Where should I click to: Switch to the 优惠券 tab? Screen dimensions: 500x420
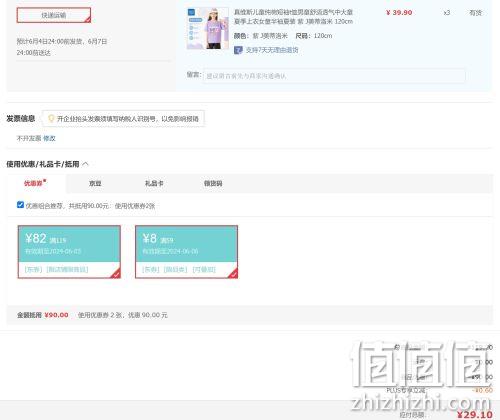(33, 183)
